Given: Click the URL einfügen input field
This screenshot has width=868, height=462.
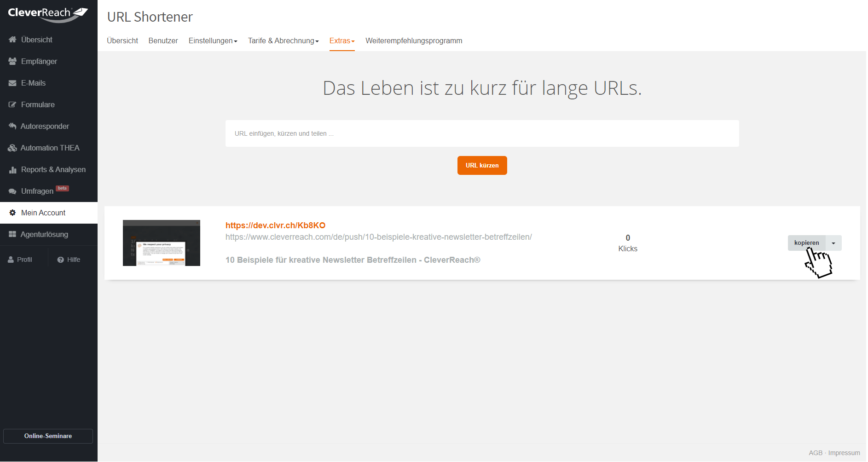Looking at the screenshot, I should point(482,133).
